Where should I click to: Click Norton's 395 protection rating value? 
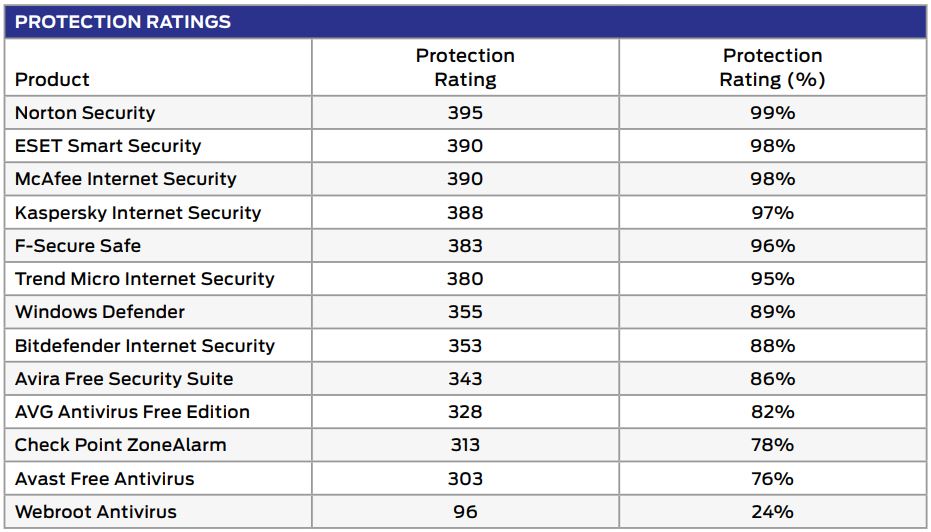click(465, 113)
